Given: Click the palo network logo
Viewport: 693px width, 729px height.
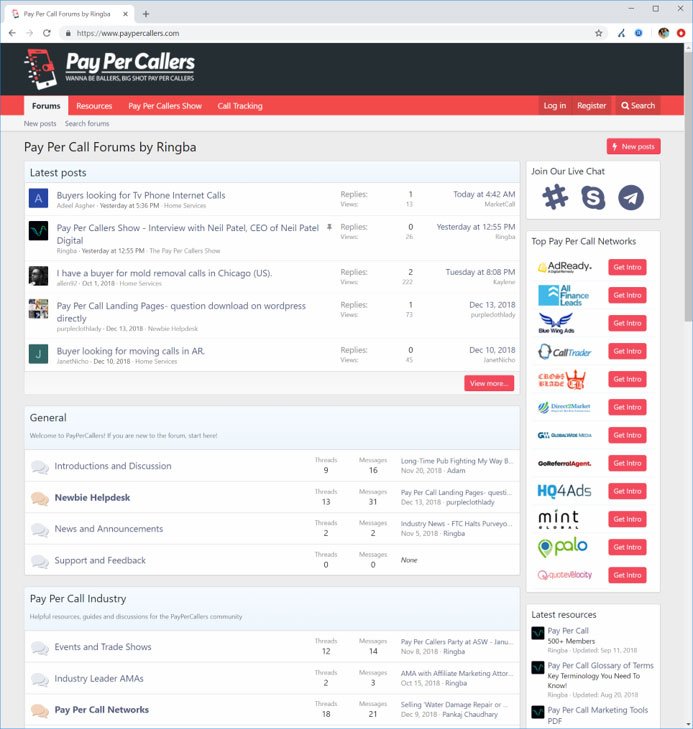Looking at the screenshot, I should pos(562,547).
